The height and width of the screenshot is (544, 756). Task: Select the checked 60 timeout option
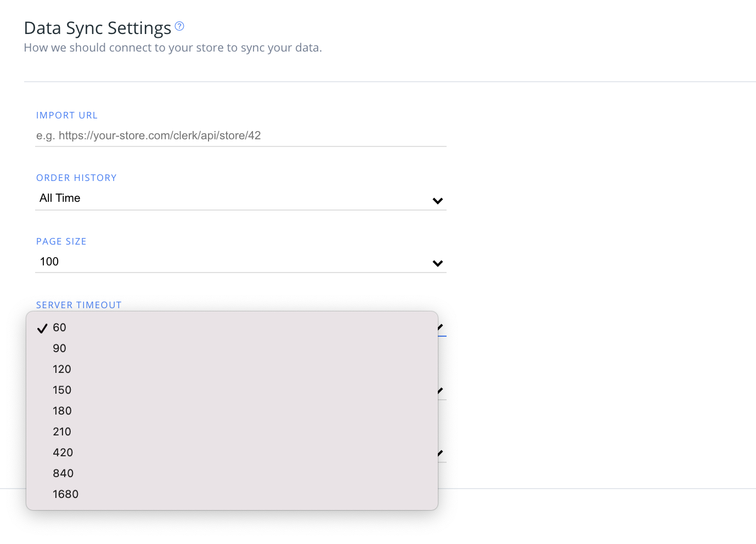(x=59, y=328)
